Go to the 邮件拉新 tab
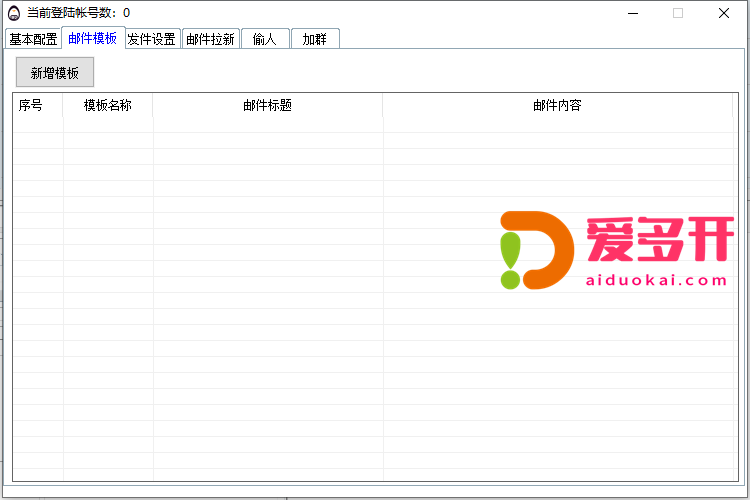The width and height of the screenshot is (750, 500). point(210,39)
